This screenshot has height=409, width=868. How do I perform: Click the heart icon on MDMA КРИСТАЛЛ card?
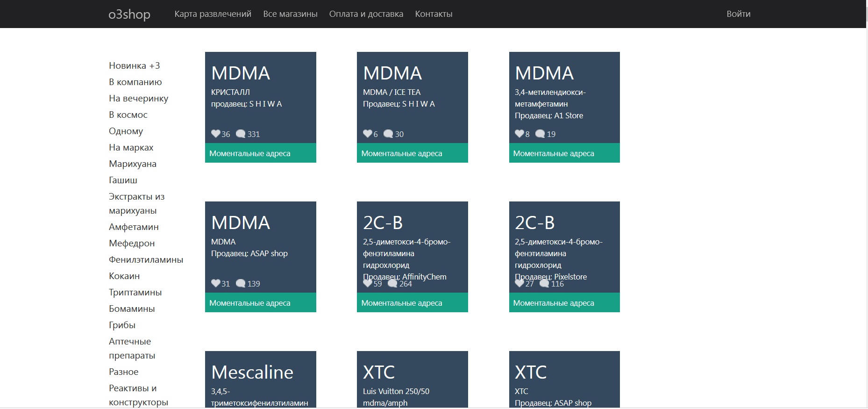215,134
